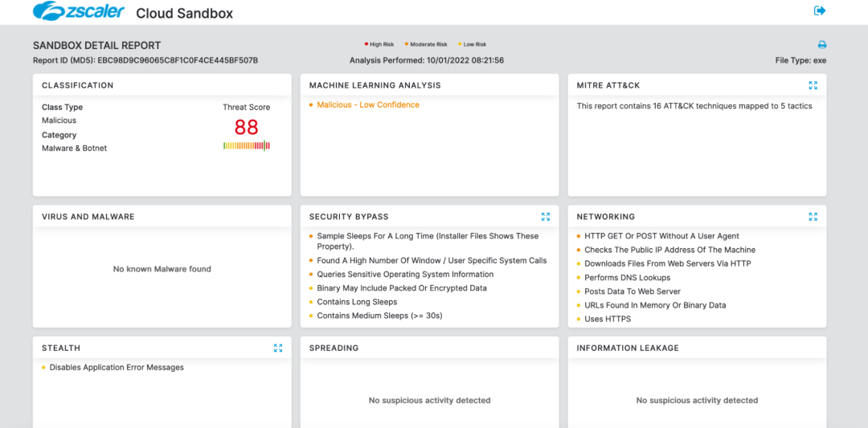Click the print report icon
The height and width of the screenshot is (428, 868).
click(821, 45)
